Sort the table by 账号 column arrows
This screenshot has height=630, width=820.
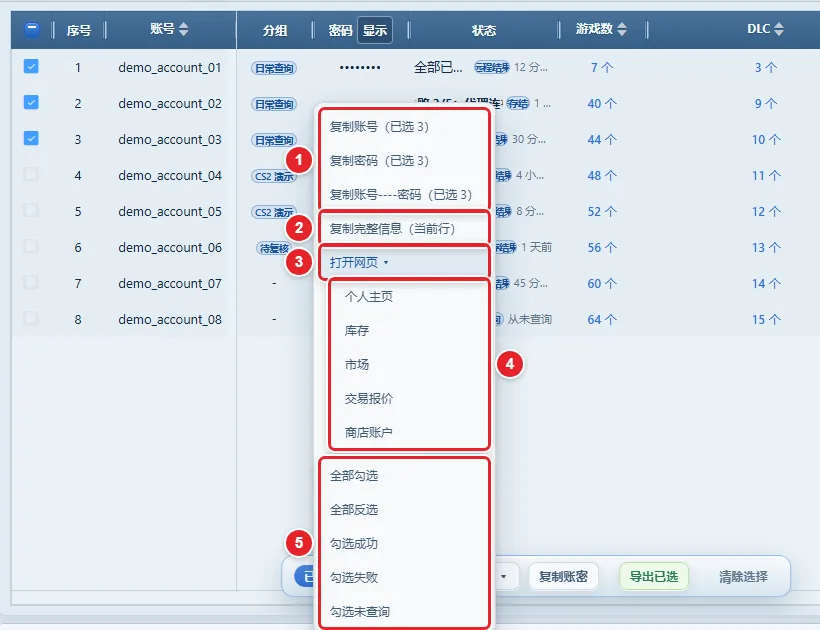[x=184, y=29]
